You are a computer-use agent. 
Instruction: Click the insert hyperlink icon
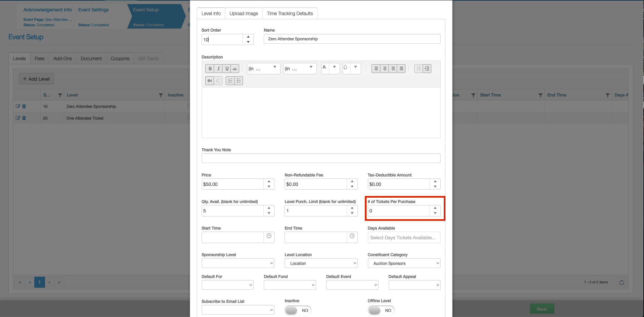click(x=210, y=81)
